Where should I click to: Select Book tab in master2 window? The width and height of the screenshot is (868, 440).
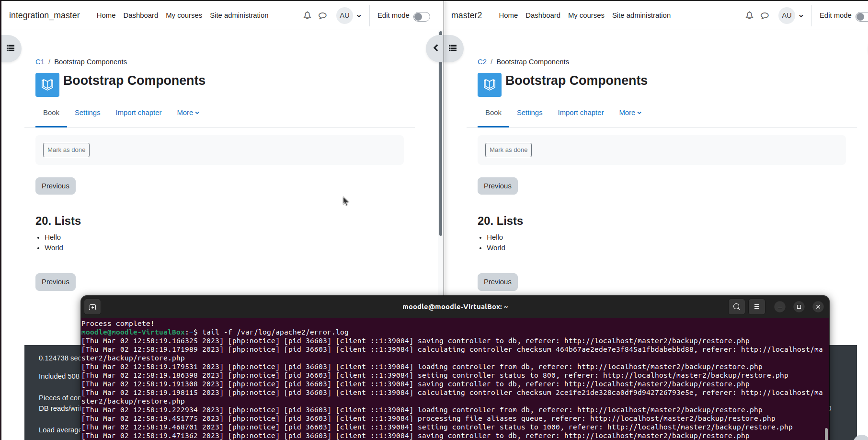tap(493, 113)
